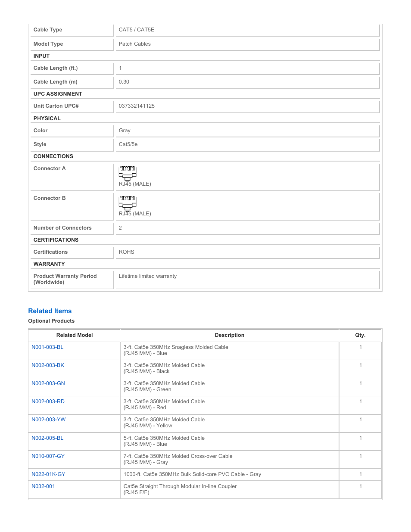Open the N002-003-RD related model link
The height and width of the screenshot is (532, 411).
pos(48,401)
